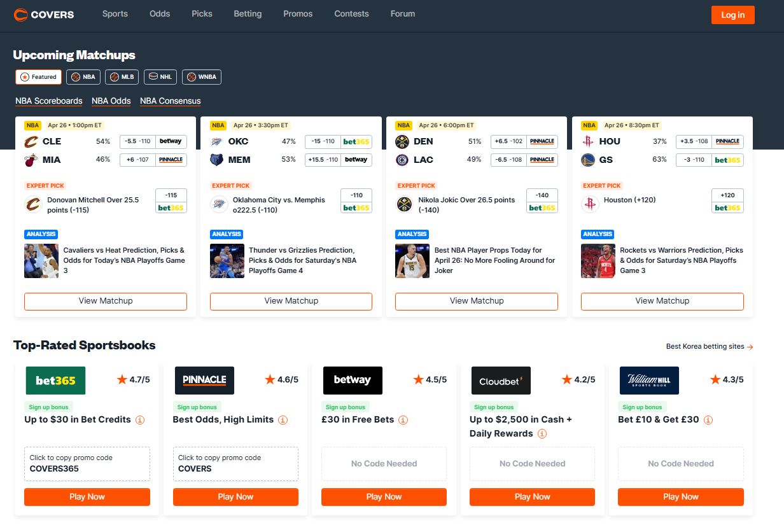Click the Houston Rockets team logo
Viewport: 784px width, 532px height.
(x=588, y=141)
